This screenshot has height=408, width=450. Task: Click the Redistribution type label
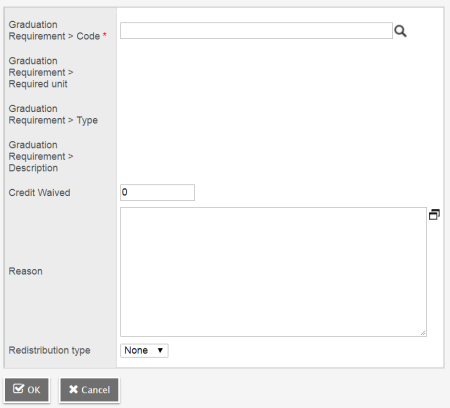coord(49,351)
